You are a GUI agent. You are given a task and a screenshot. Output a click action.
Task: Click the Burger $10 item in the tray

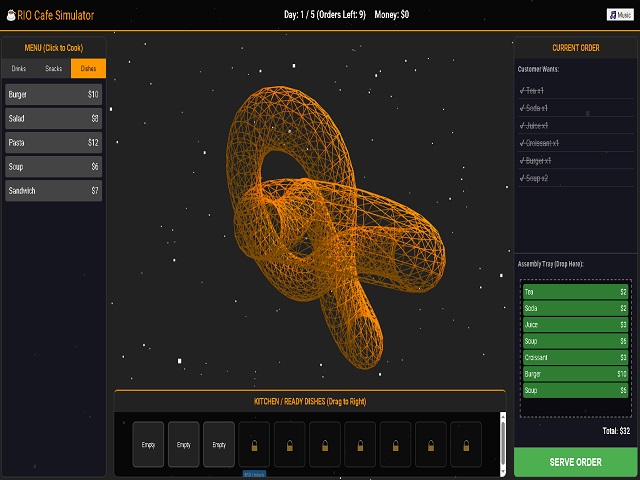click(575, 374)
